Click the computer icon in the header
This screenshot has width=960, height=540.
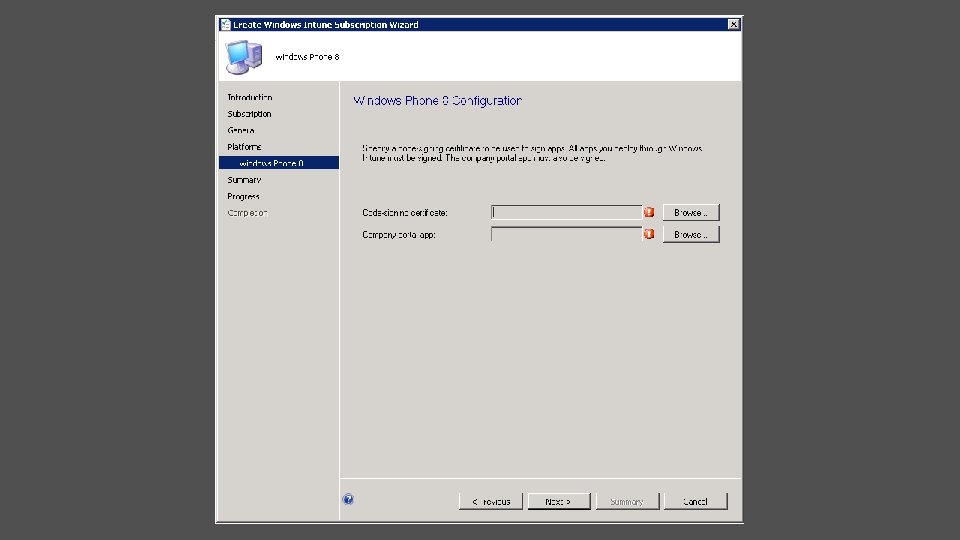click(x=244, y=57)
